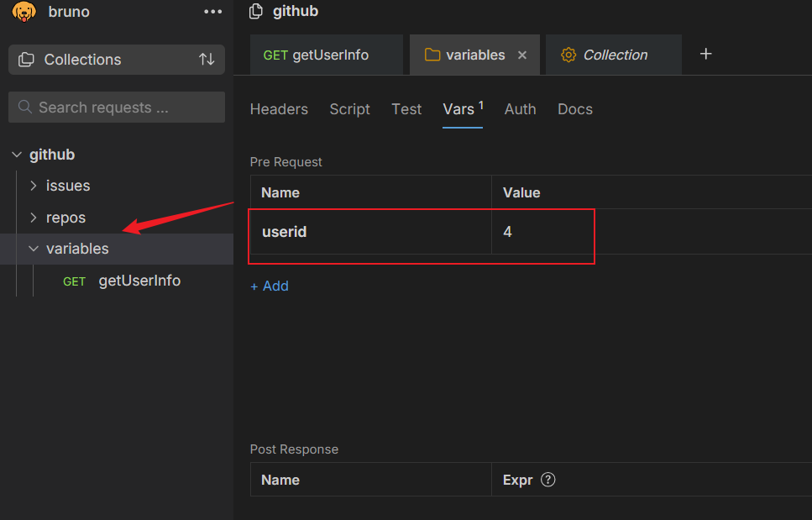
Task: Click the bruno app name text
Action: click(69, 12)
